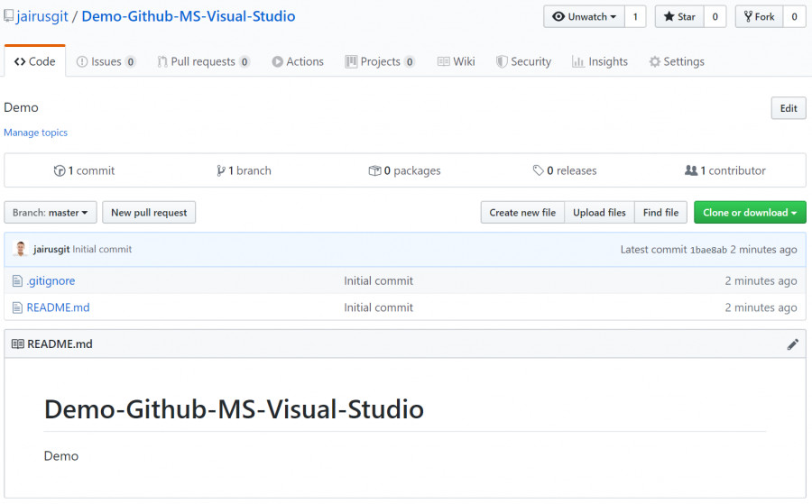Click the edit pencil icon on README.md
Image resolution: width=812 pixels, height=504 pixels.
point(792,344)
